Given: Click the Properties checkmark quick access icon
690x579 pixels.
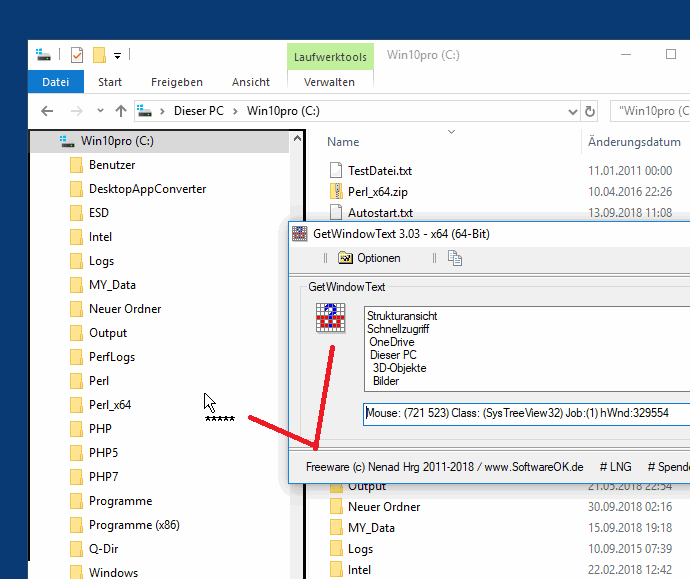Looking at the screenshot, I should pos(77,55).
